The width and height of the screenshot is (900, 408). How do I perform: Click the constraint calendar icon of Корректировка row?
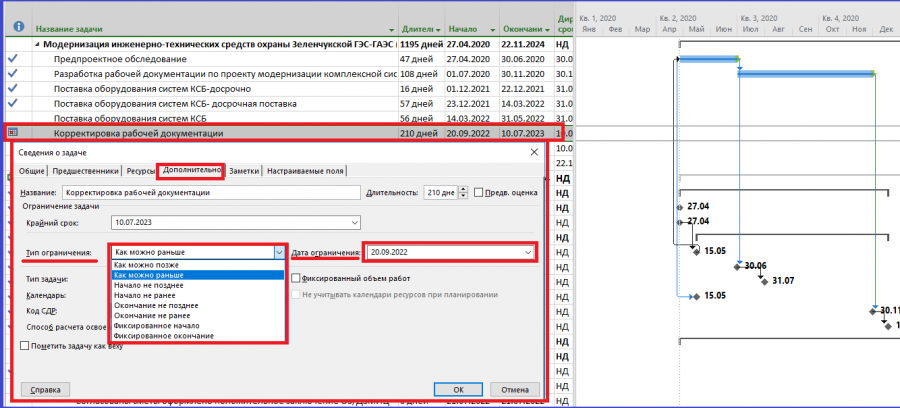point(13,133)
